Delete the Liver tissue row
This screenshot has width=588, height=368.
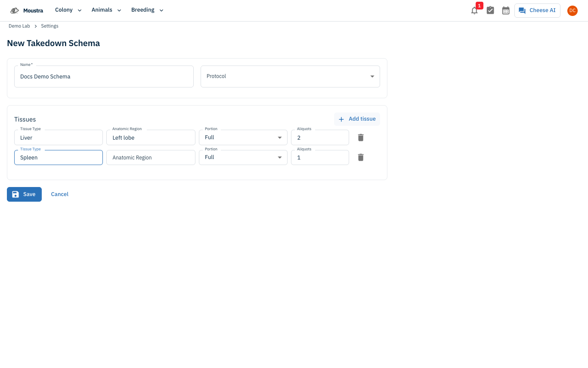361,137
